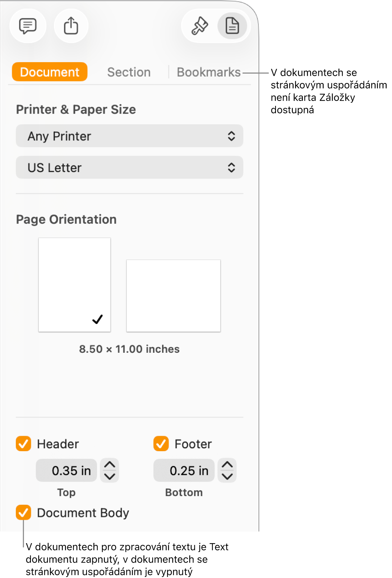The width and height of the screenshot is (392, 578).
Task: Uncheck the Document Body checkbox
Action: click(23, 513)
